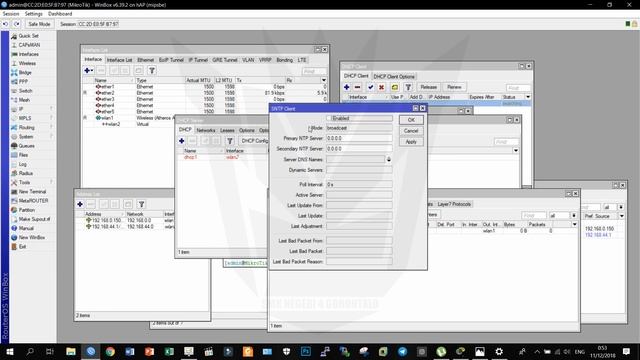Click the Secondary NTP Server field
Screen dimensions: 640x360
click(x=359, y=149)
